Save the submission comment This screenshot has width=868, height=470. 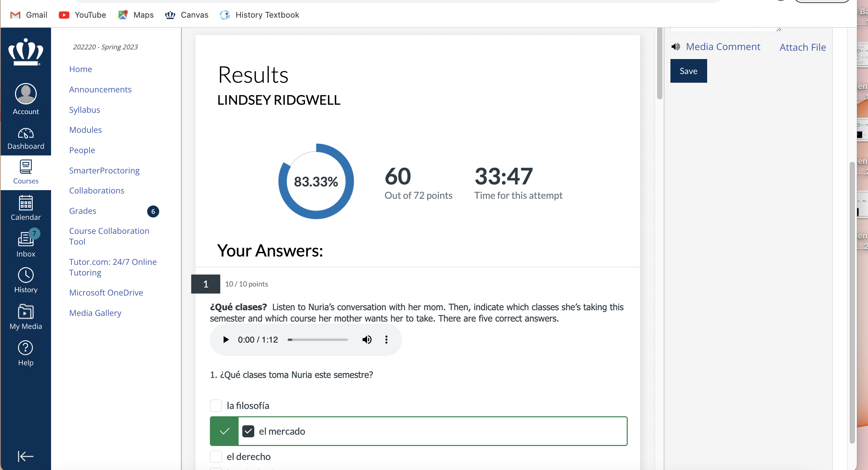pos(688,71)
